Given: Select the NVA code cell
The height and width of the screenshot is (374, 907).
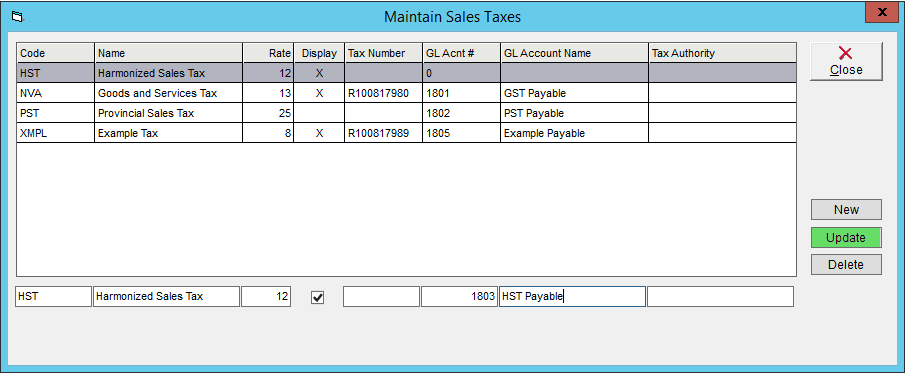Looking at the screenshot, I should [56, 93].
